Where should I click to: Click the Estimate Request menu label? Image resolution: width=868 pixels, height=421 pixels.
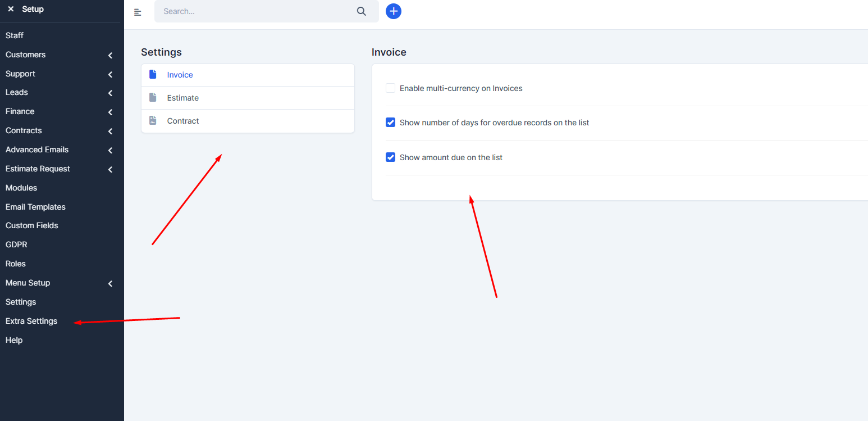tap(38, 169)
